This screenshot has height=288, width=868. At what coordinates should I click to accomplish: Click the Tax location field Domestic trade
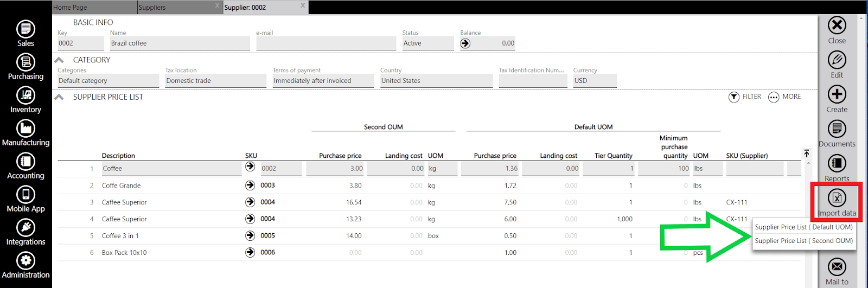click(215, 81)
